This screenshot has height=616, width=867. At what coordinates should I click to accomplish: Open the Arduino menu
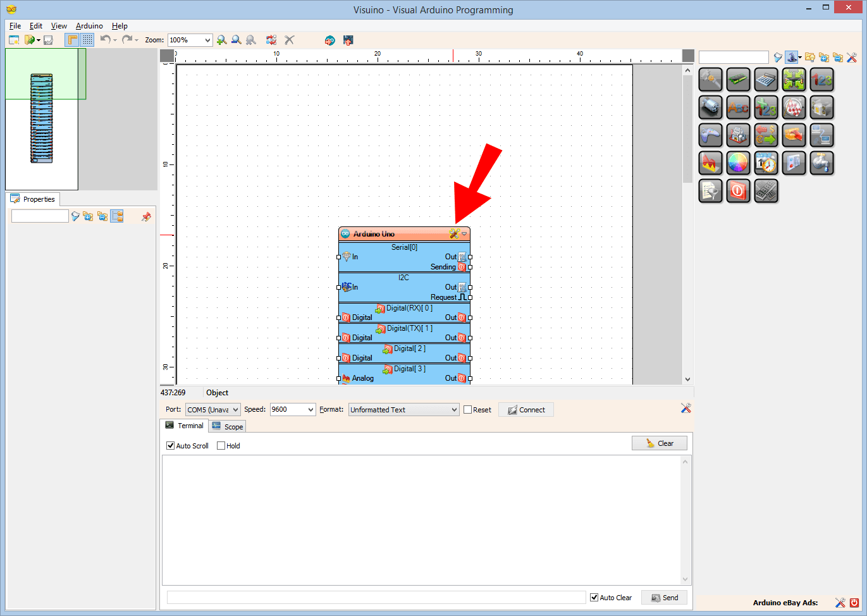tap(89, 26)
